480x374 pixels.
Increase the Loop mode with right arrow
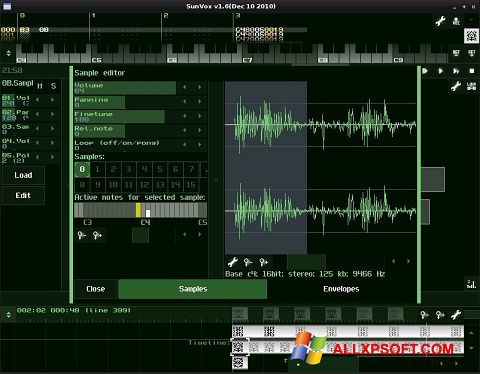point(200,145)
